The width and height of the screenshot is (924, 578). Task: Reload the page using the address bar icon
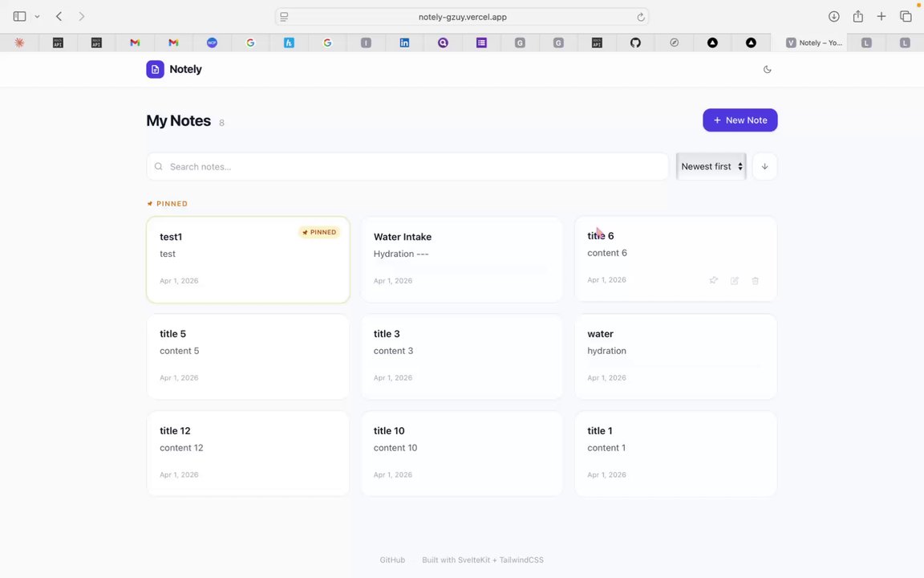(641, 17)
